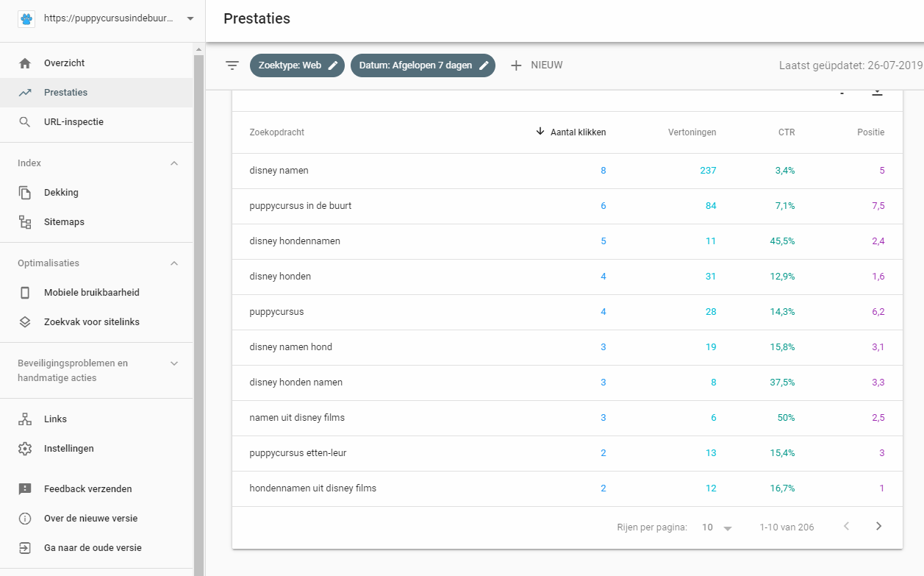Click the Feedback verzenden icon
924x576 pixels.
(x=25, y=489)
